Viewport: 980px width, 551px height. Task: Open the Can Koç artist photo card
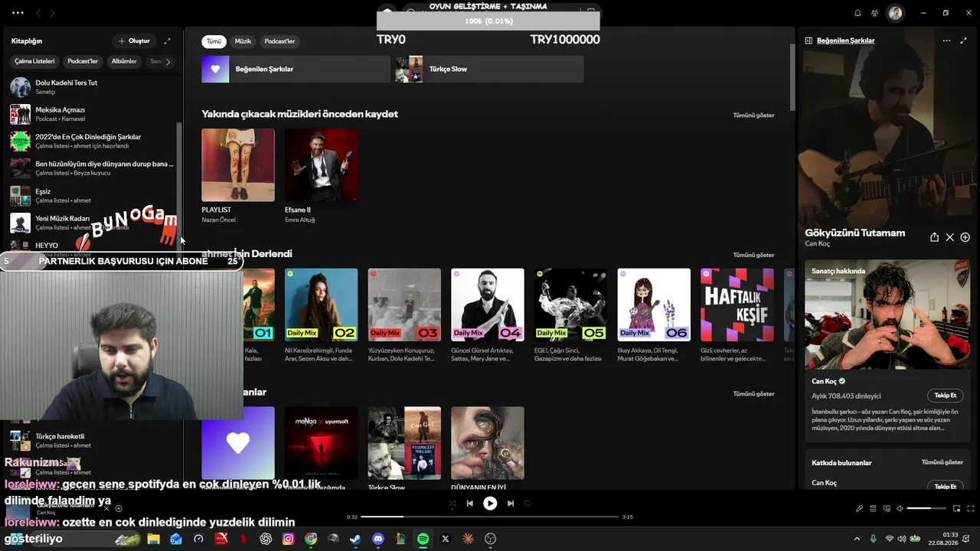[x=887, y=315]
